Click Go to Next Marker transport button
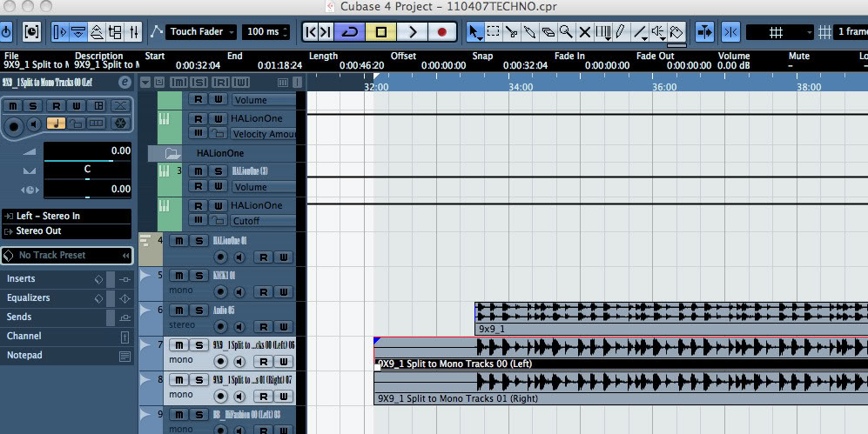The image size is (868, 434). tap(326, 32)
